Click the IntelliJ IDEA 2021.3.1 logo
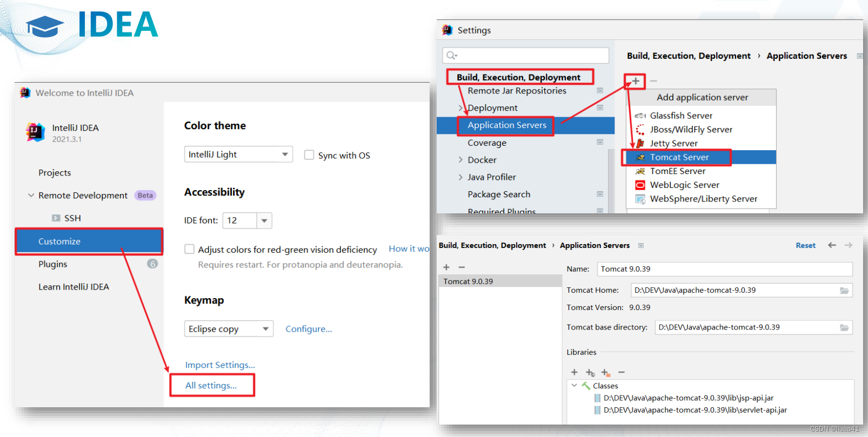 tap(36, 132)
